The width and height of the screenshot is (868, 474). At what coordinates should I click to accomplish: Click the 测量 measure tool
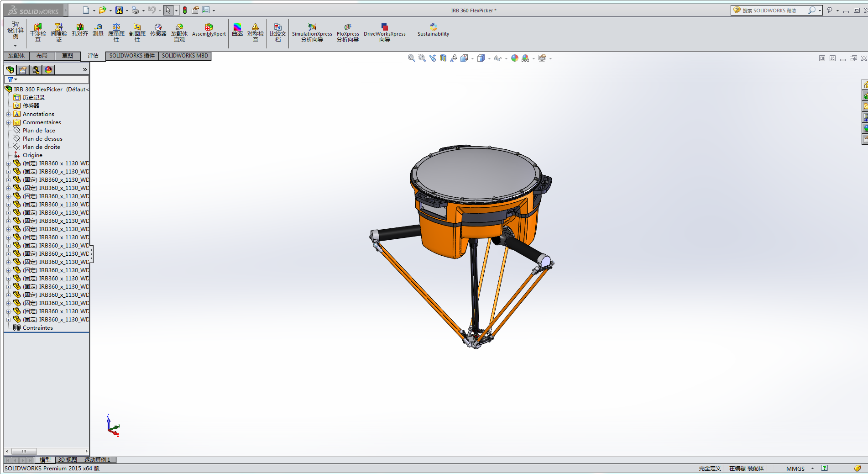pos(98,31)
